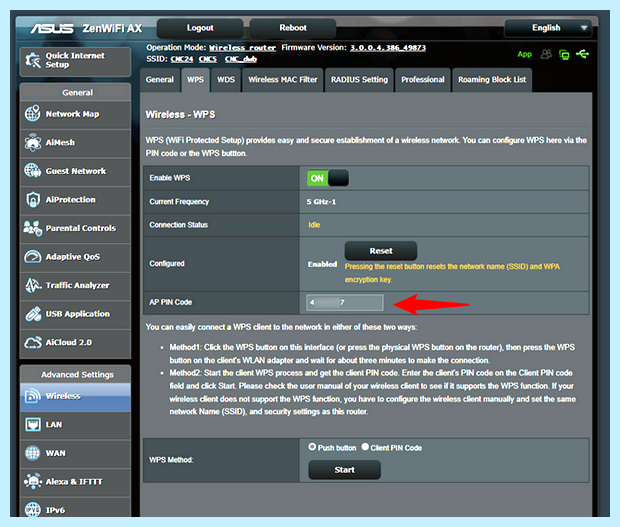Open Guest Network menu item
This screenshot has height=527, width=620.
click(75, 171)
